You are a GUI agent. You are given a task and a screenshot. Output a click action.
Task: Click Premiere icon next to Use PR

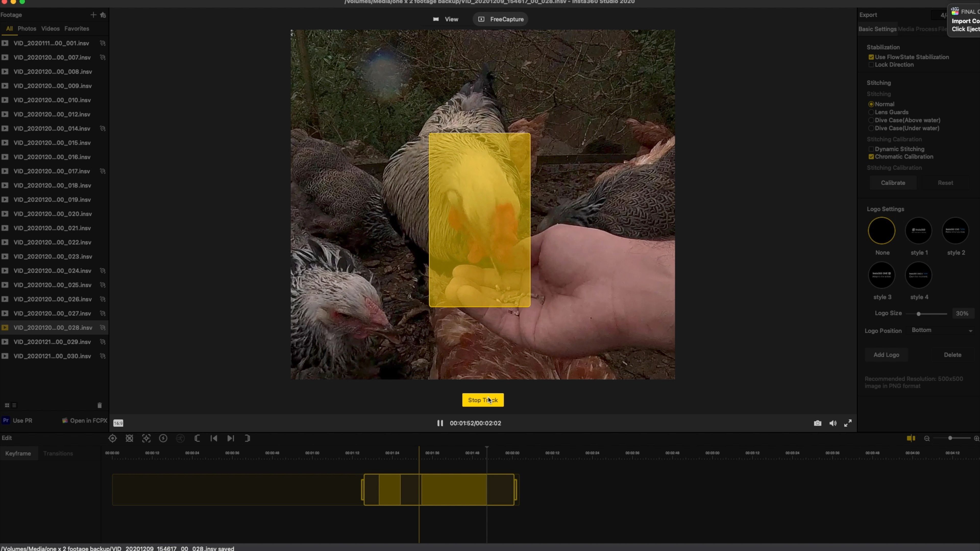point(6,420)
